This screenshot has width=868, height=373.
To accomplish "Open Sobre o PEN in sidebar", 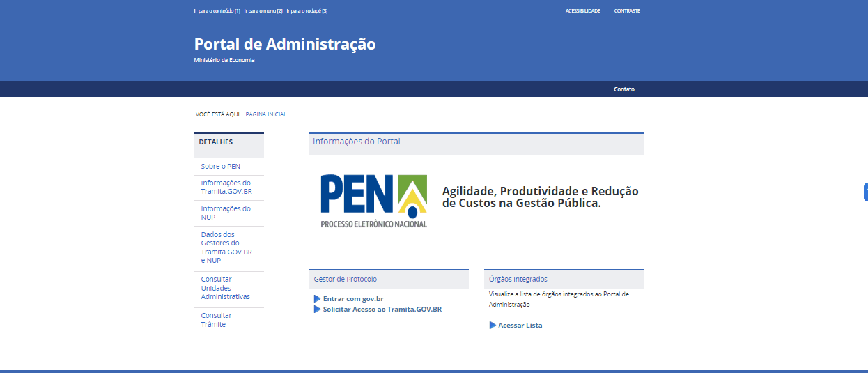I will pyautogui.click(x=220, y=167).
